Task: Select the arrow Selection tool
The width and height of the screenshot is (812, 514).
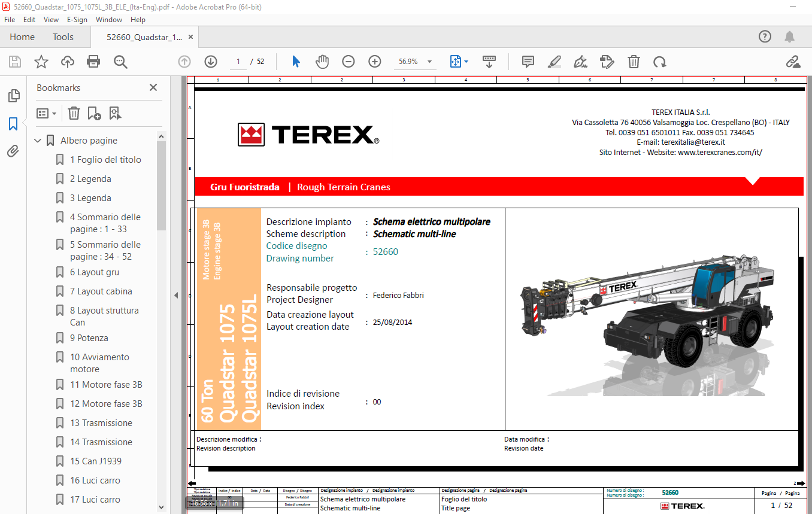Action: coord(295,61)
